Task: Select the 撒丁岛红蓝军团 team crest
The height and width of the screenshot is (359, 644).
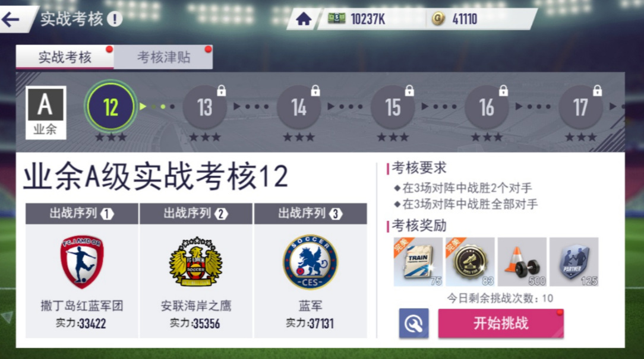Action: tap(82, 262)
